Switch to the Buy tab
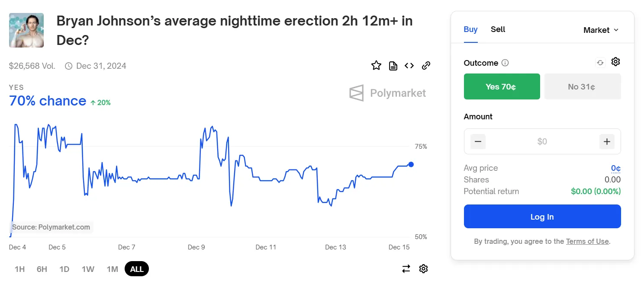This screenshot has height=281, width=644. point(470,29)
